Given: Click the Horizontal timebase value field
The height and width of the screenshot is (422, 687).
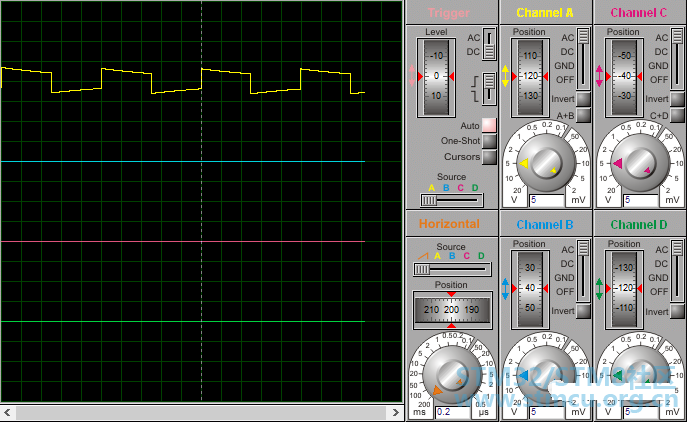Looking at the screenshot, I should click(x=453, y=412).
